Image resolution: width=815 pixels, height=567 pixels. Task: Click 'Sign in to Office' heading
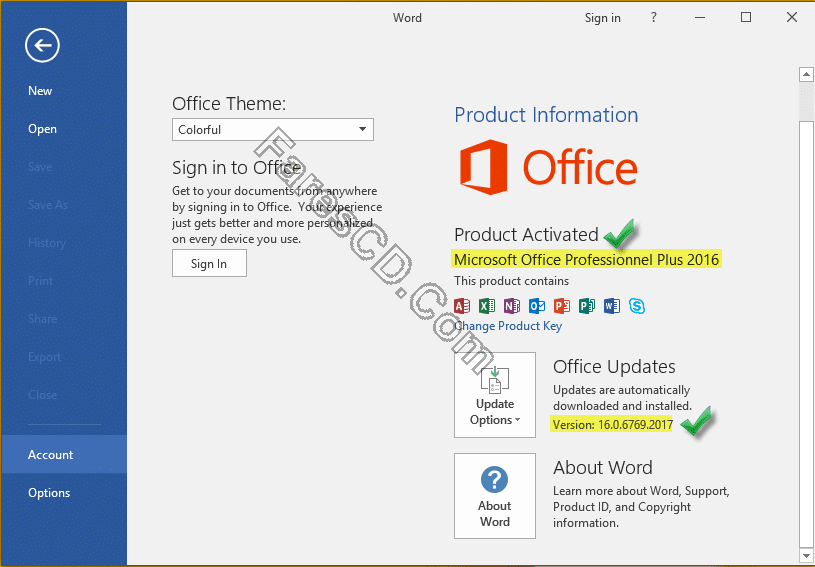pos(236,168)
